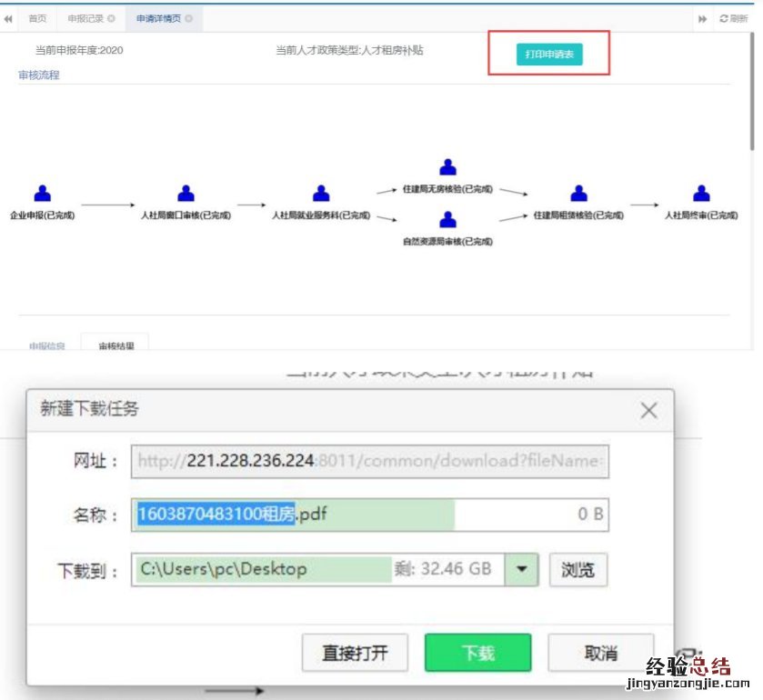763x700 pixels.
Task: Click the 人社局终审(已完成) label
Action: point(701,215)
